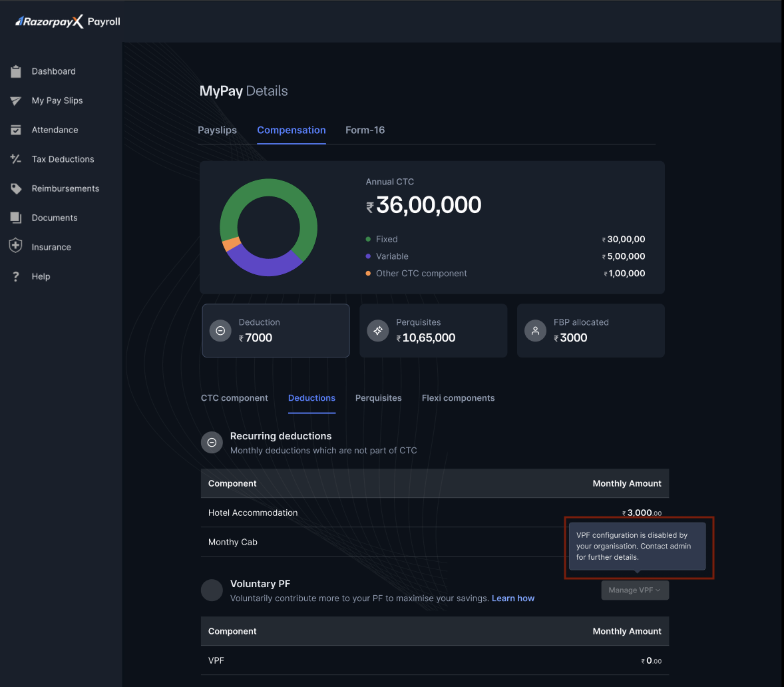Select the Deduction ₹7000 summary card
The width and height of the screenshot is (784, 687).
[x=276, y=330]
